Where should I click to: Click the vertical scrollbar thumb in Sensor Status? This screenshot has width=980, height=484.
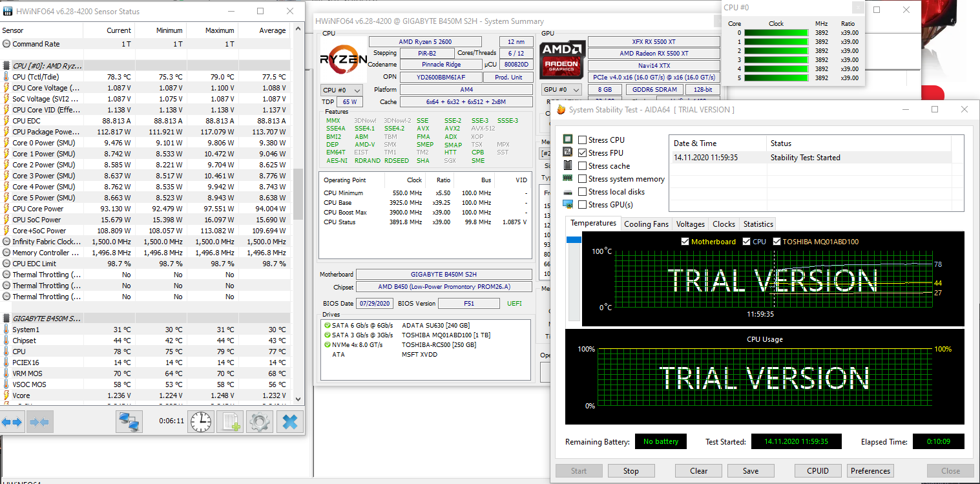click(298, 194)
